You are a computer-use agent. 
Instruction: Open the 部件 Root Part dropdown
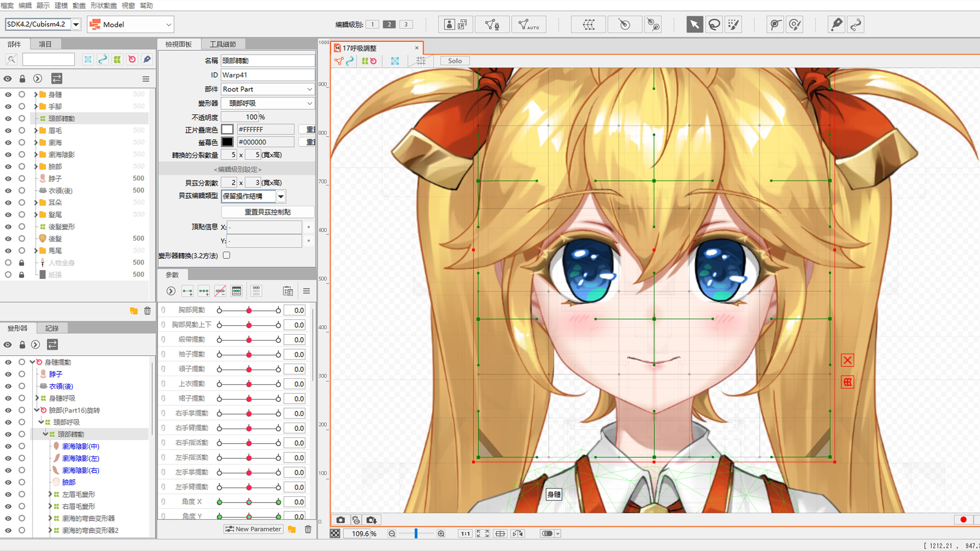(x=268, y=89)
